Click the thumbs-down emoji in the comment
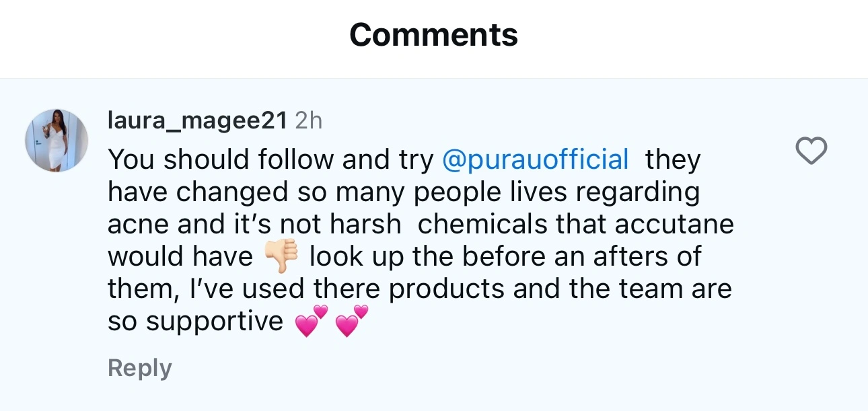This screenshot has height=411, width=868. [281, 256]
